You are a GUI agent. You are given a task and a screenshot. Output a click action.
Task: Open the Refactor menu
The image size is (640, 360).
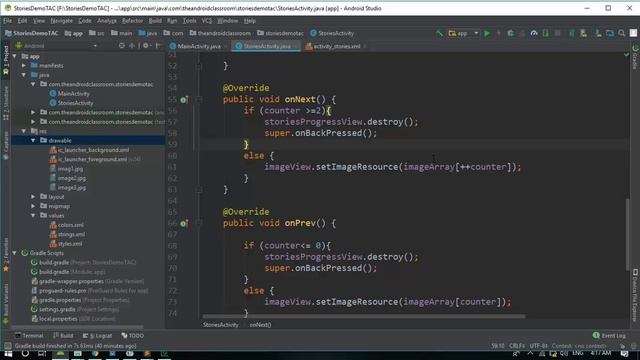(132, 21)
